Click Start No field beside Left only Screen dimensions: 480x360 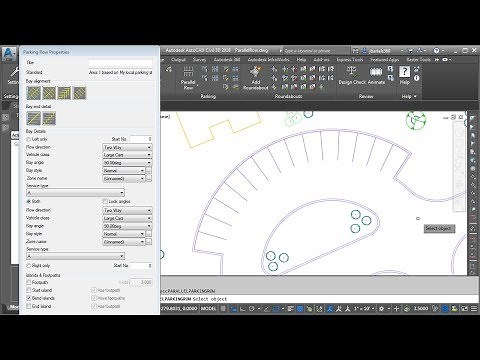coord(141,139)
